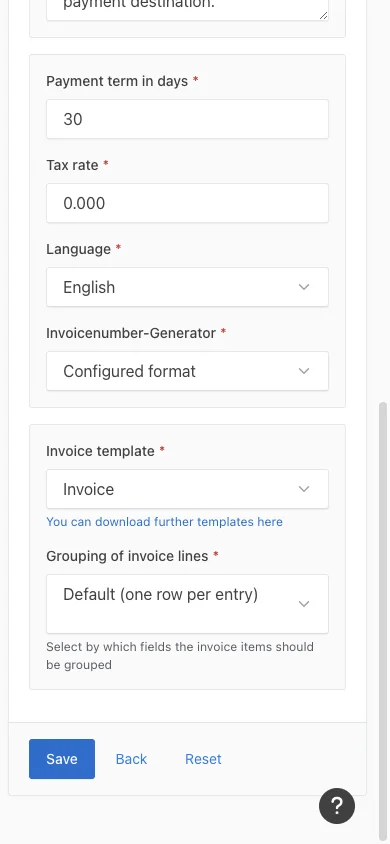Image resolution: width=390 pixels, height=844 pixels.
Task: Focus the Tax rate input field
Action: click(x=187, y=203)
